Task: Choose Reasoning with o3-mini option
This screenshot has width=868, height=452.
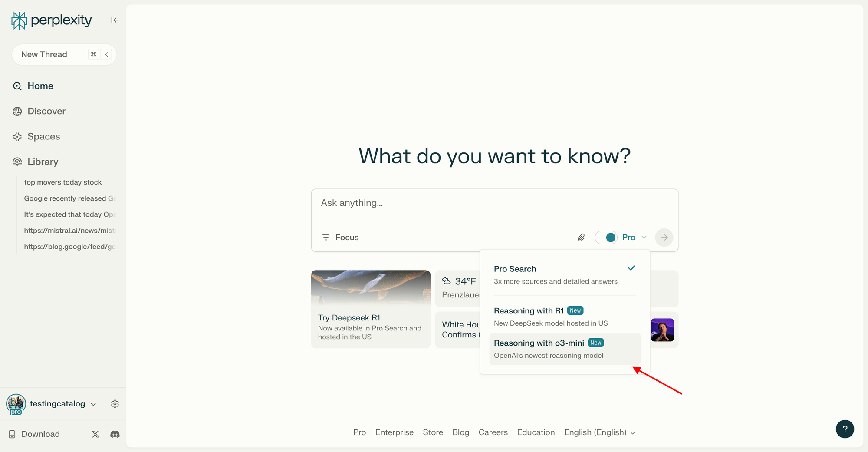Action: point(565,349)
